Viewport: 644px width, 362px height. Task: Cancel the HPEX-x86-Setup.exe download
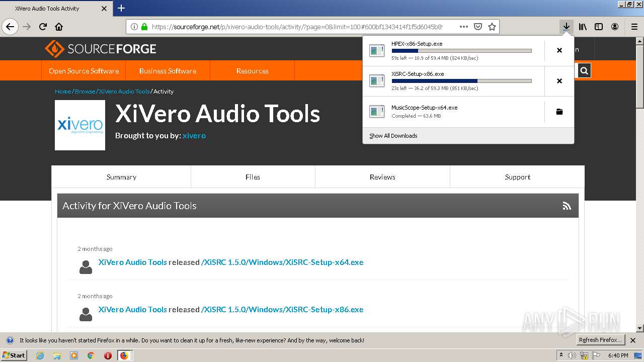pyautogui.click(x=559, y=50)
